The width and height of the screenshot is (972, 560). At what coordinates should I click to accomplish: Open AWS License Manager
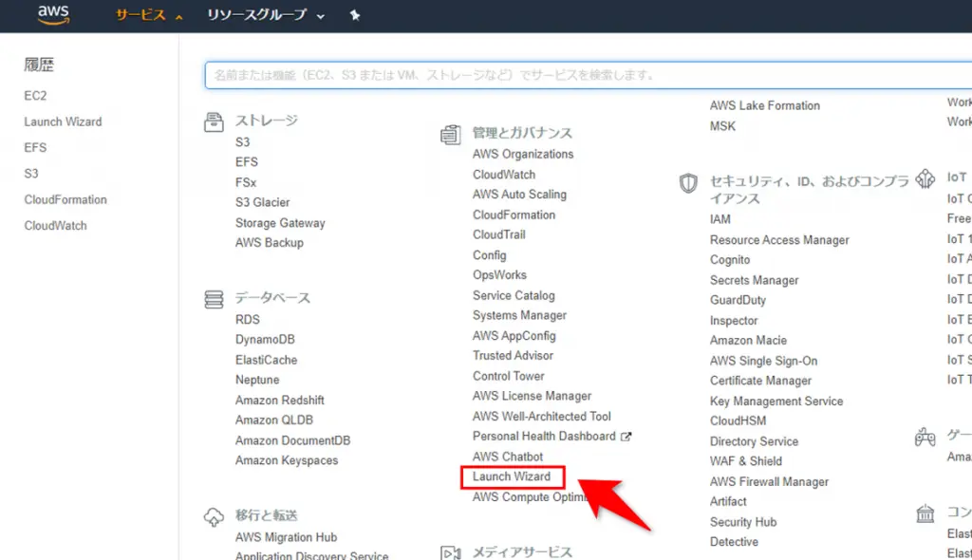coord(532,396)
